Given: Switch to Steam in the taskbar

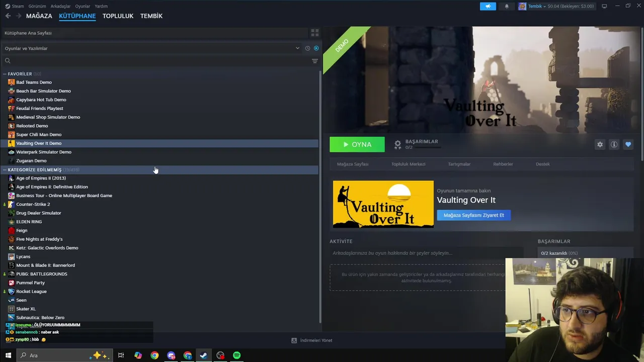Looking at the screenshot, I should pyautogui.click(x=204, y=355).
